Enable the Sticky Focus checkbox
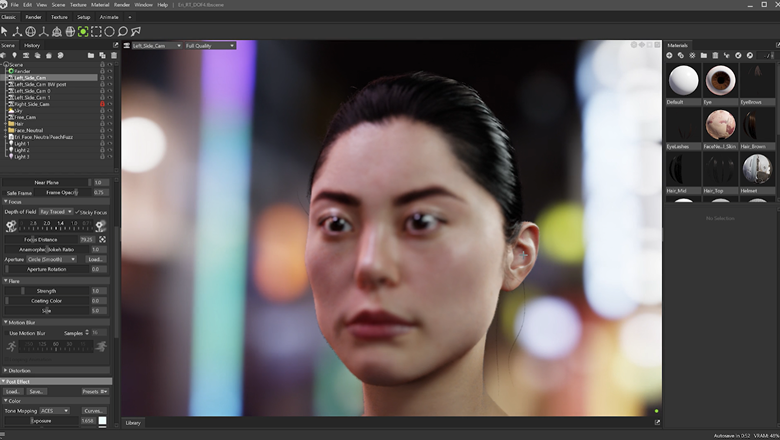Image resolution: width=780 pixels, height=440 pixels. coord(78,212)
